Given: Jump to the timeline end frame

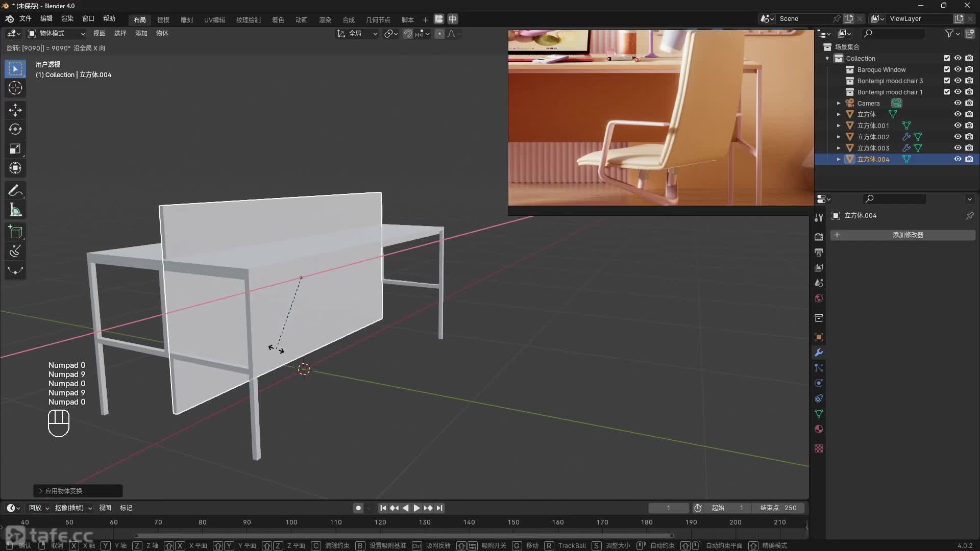Looking at the screenshot, I should [x=439, y=508].
